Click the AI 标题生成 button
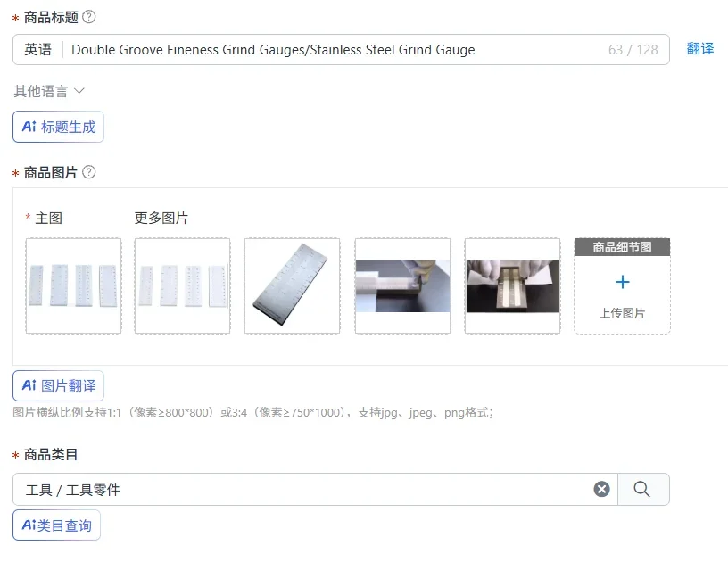The width and height of the screenshot is (728, 562). (59, 127)
